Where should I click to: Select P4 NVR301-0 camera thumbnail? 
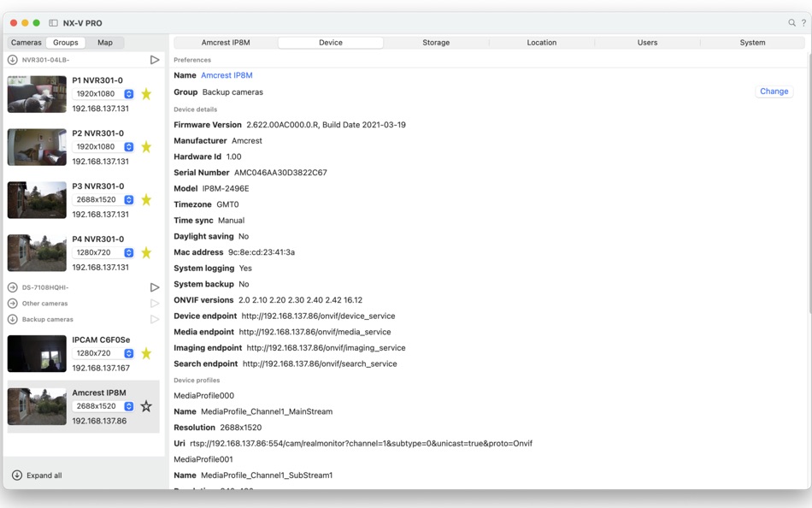click(37, 253)
